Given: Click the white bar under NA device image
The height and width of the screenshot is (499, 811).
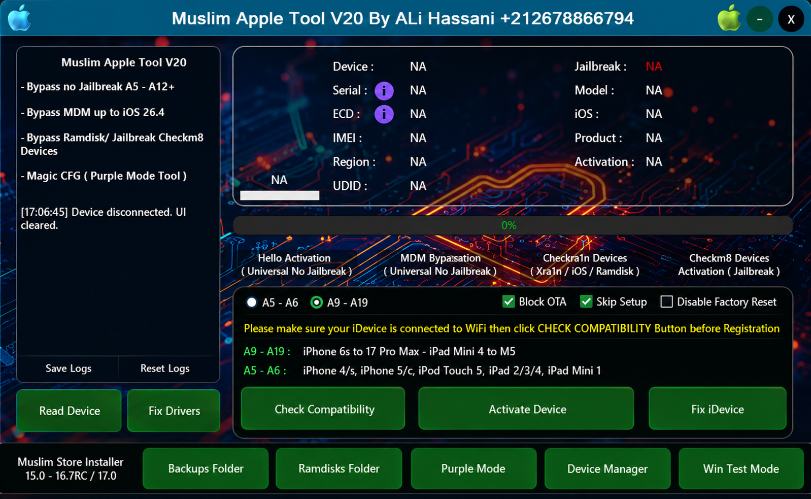Looking at the screenshot, I should [x=279, y=195].
